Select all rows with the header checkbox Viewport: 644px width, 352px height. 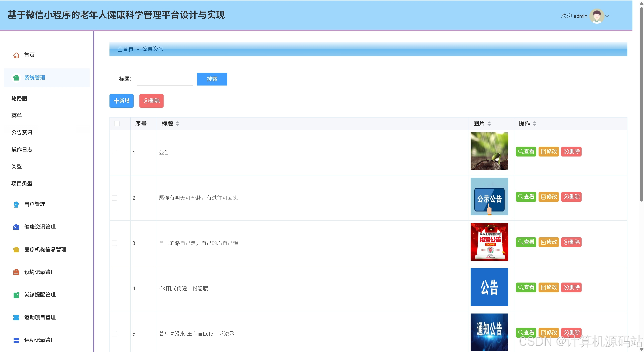point(117,124)
